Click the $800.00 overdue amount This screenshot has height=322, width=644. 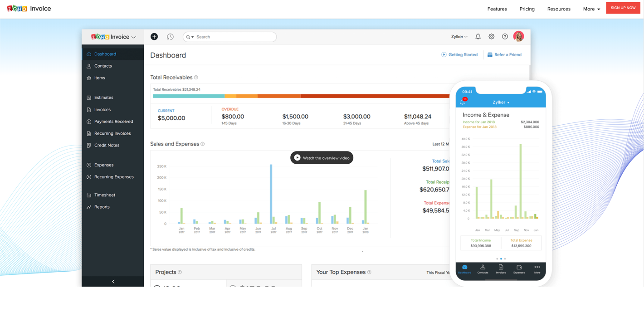(x=233, y=117)
